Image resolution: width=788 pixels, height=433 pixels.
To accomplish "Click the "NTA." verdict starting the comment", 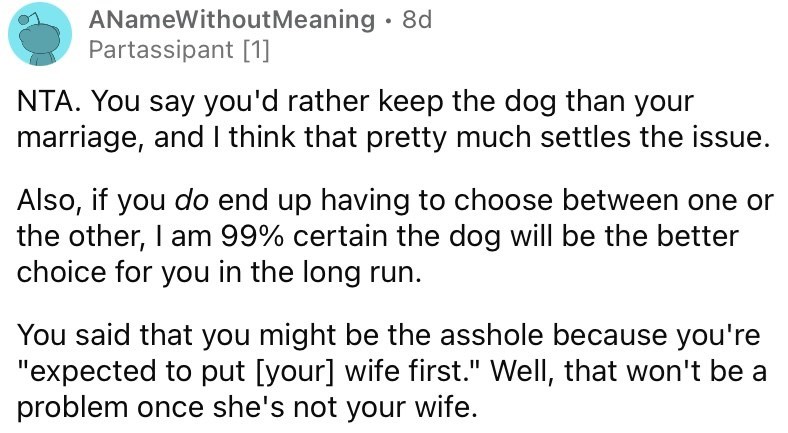I will pyautogui.click(x=42, y=104).
